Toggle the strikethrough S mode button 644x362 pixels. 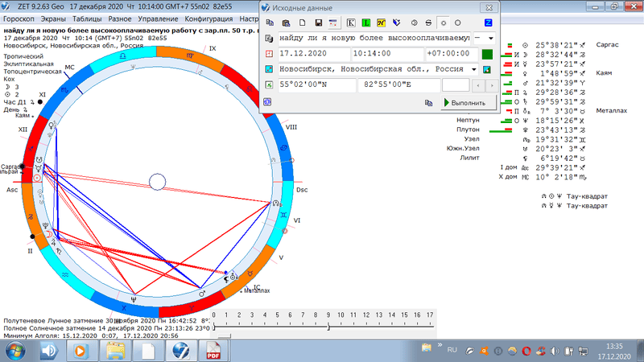[427, 21]
